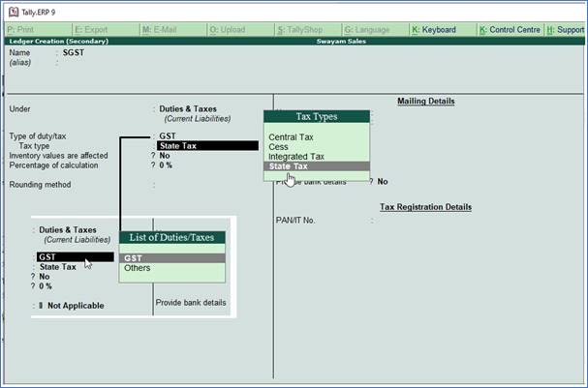
Task: Click the O: Upload toolbar button
Action: pyautogui.click(x=241, y=30)
